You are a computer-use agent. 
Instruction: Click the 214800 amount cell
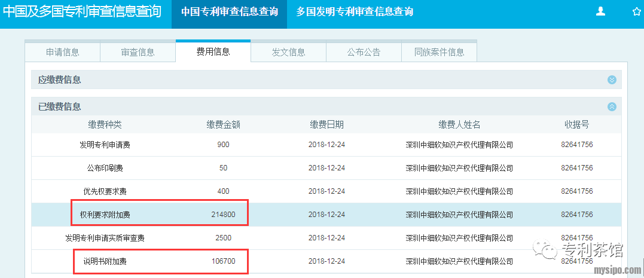point(223,215)
